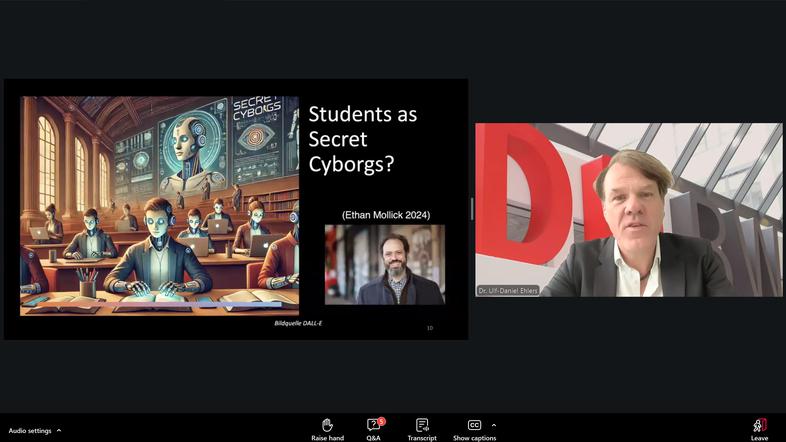786x442 pixels.
Task: Open the live Transcript panel
Action: click(421, 428)
